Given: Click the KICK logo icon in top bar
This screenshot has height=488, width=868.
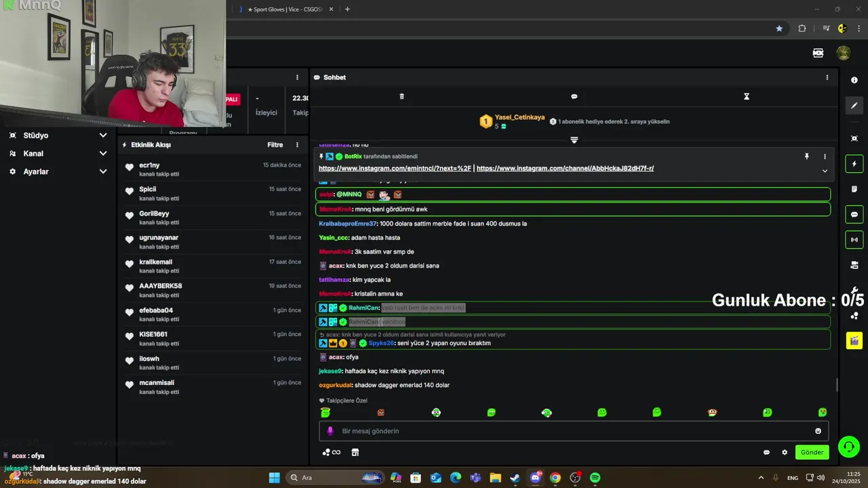Looking at the screenshot, I should tap(818, 53).
